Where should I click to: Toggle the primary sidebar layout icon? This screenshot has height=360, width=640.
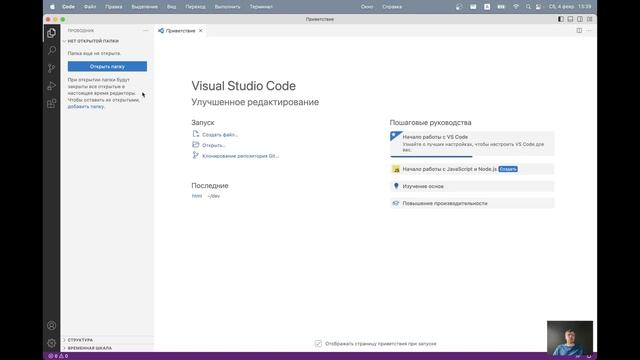pyautogui.click(x=561, y=19)
